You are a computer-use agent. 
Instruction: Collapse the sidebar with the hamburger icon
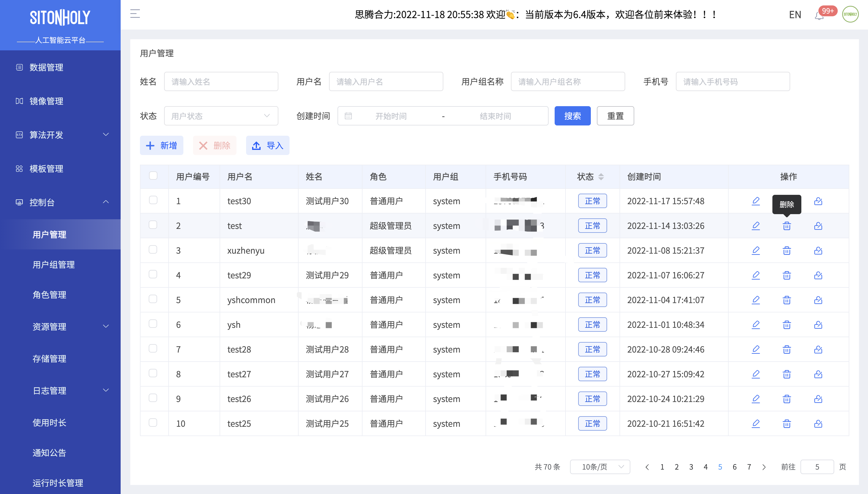135,14
